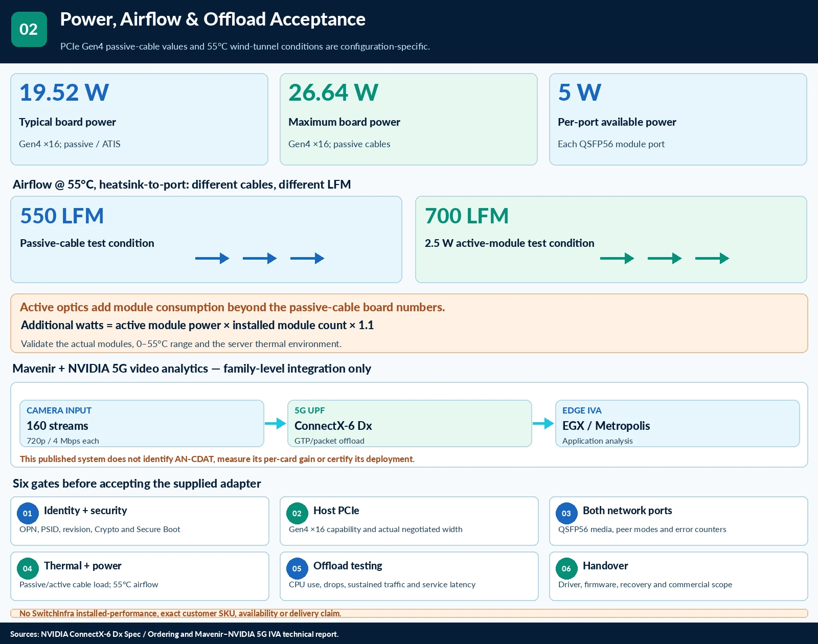Click the 05 badge beside Offload testing
This screenshot has width=818, height=644.
(297, 568)
